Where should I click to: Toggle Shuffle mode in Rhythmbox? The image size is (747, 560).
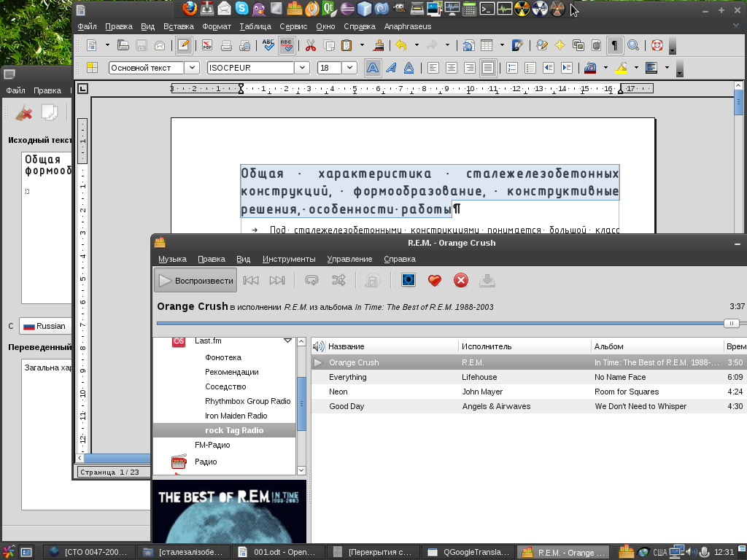pos(338,281)
